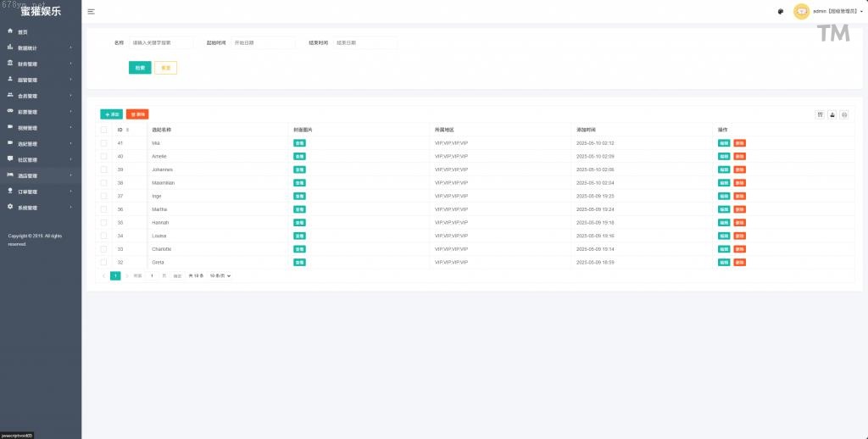The width and height of the screenshot is (868, 439).
Task: Toggle the sidebar collapse hamburger icon
Action: coord(91,12)
